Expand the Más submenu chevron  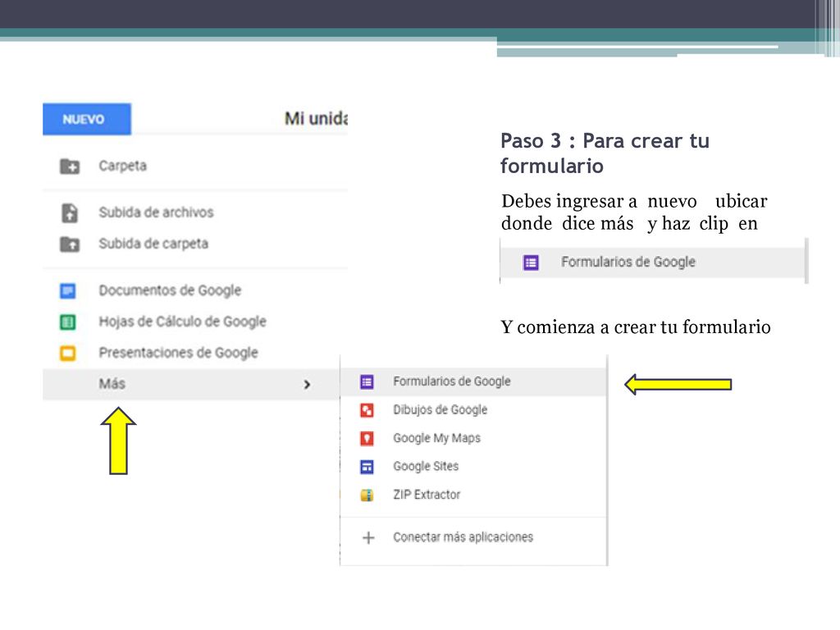tap(307, 385)
